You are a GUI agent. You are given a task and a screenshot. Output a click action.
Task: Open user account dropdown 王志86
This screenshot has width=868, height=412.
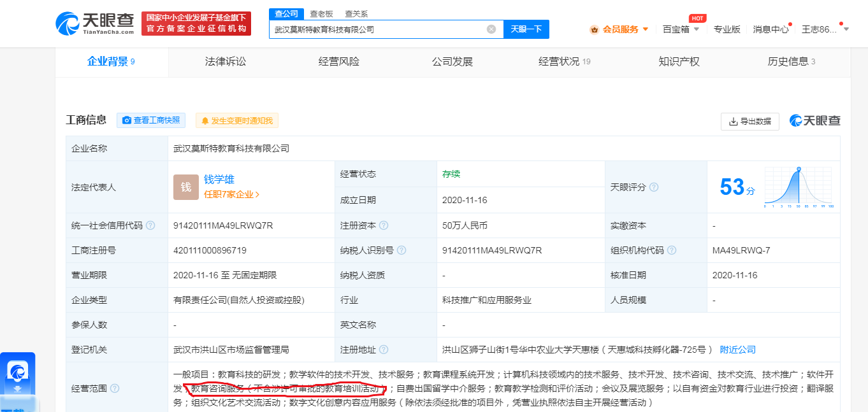[825, 29]
